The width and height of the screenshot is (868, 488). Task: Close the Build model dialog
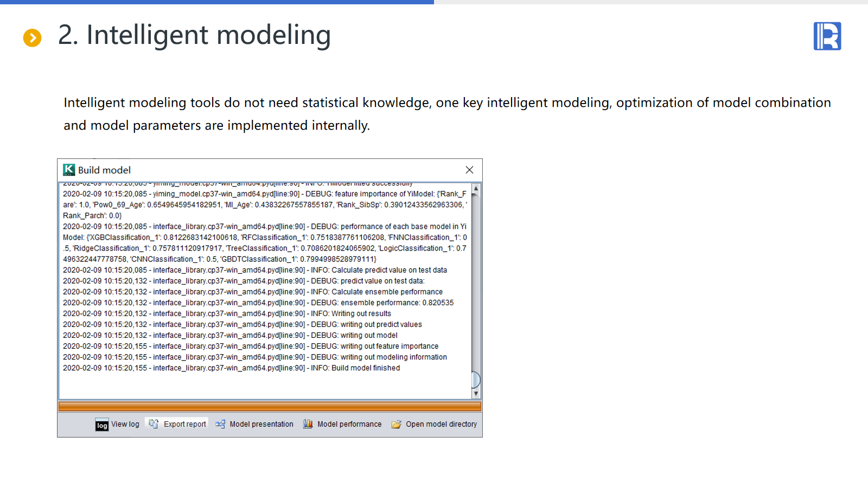(x=469, y=170)
